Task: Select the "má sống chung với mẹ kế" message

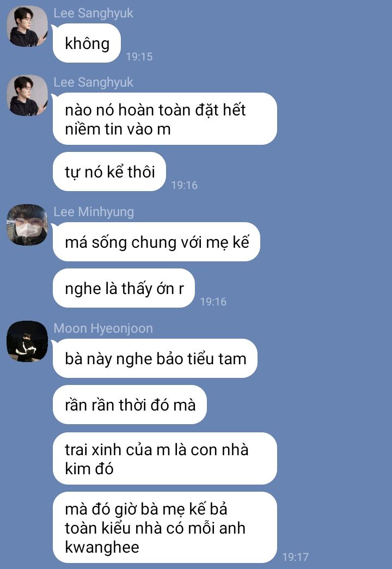Action: click(x=156, y=242)
